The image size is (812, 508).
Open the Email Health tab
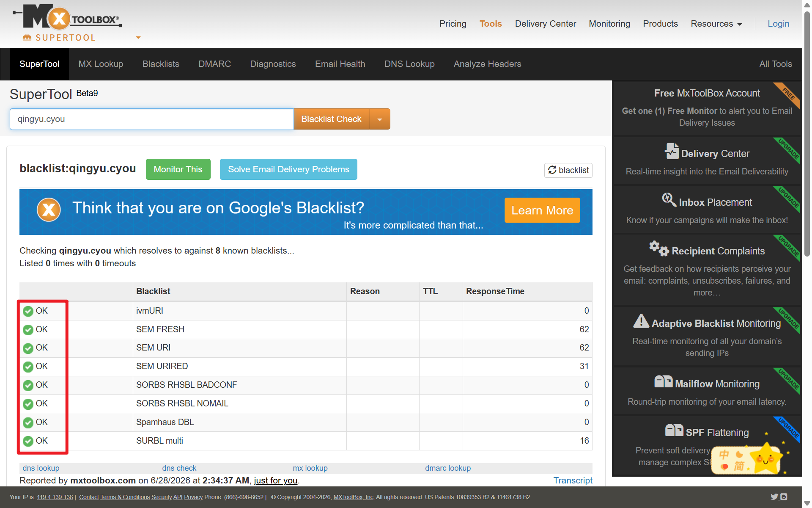click(340, 64)
